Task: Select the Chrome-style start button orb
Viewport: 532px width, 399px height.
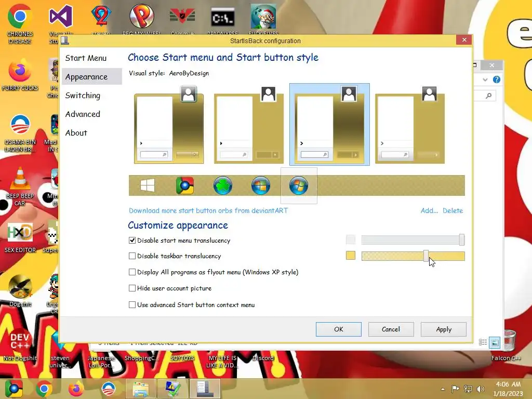Action: coord(185,185)
